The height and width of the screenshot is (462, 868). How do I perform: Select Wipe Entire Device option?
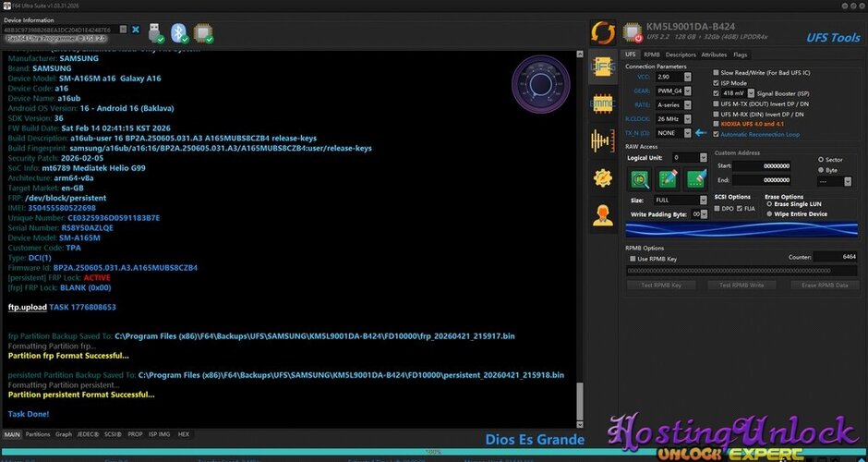coord(769,213)
